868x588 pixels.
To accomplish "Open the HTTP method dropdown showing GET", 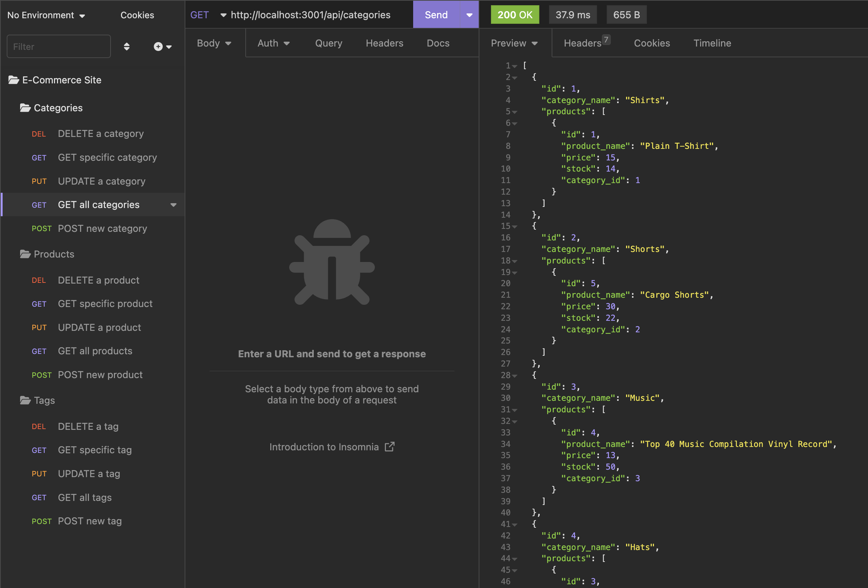I will pos(208,15).
